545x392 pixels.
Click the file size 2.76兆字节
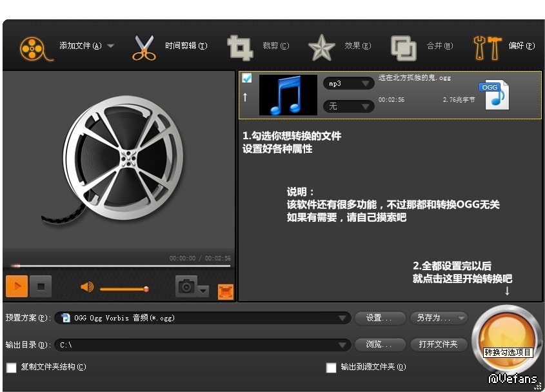(459, 100)
